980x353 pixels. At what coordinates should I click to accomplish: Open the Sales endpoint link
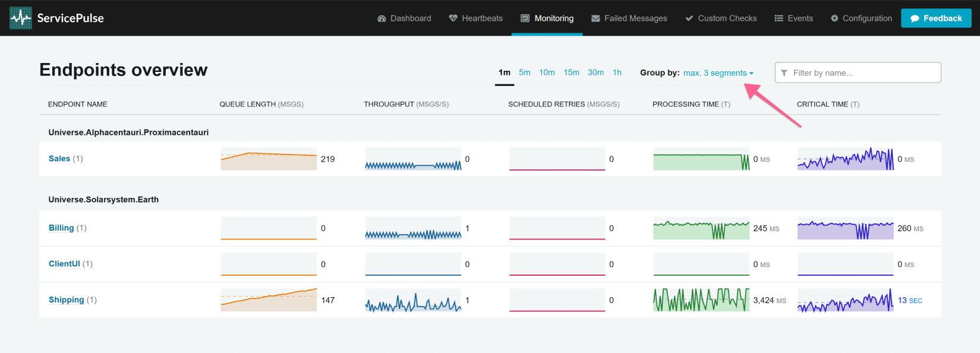[59, 159]
